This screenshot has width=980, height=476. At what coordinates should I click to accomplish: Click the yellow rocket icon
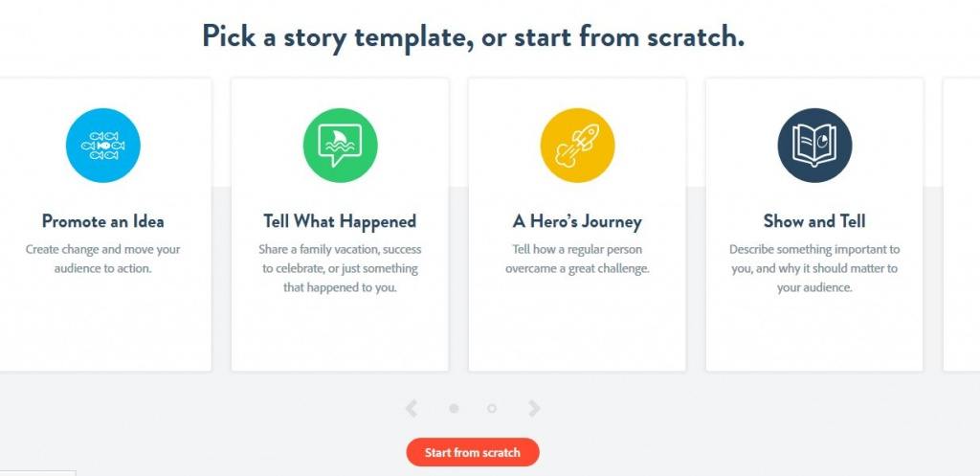(x=577, y=146)
